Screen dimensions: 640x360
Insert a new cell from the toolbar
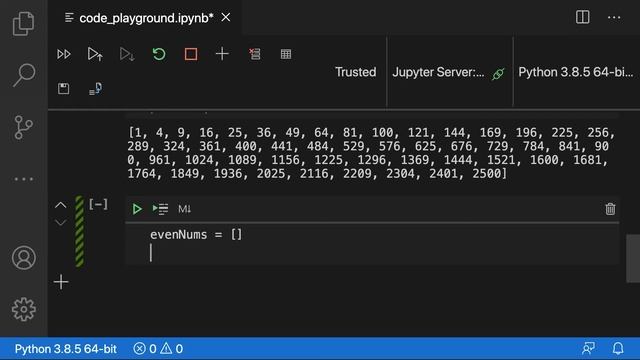coord(222,54)
